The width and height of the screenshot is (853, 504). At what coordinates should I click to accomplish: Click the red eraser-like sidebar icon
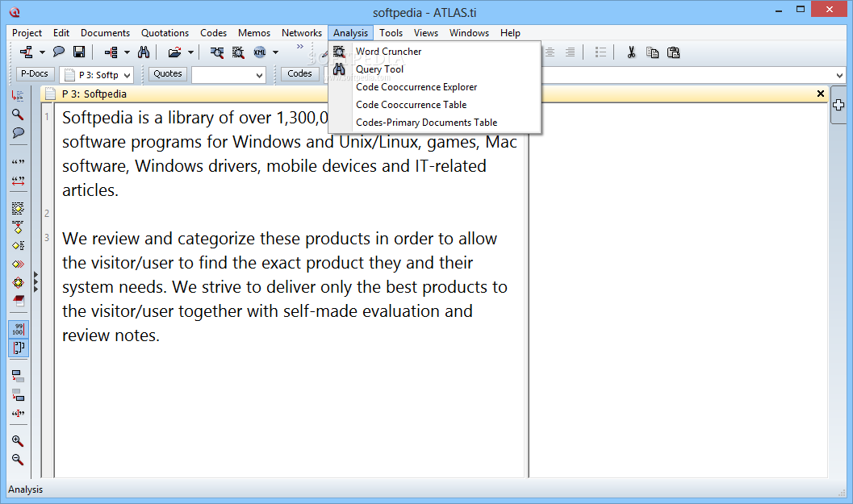18,301
